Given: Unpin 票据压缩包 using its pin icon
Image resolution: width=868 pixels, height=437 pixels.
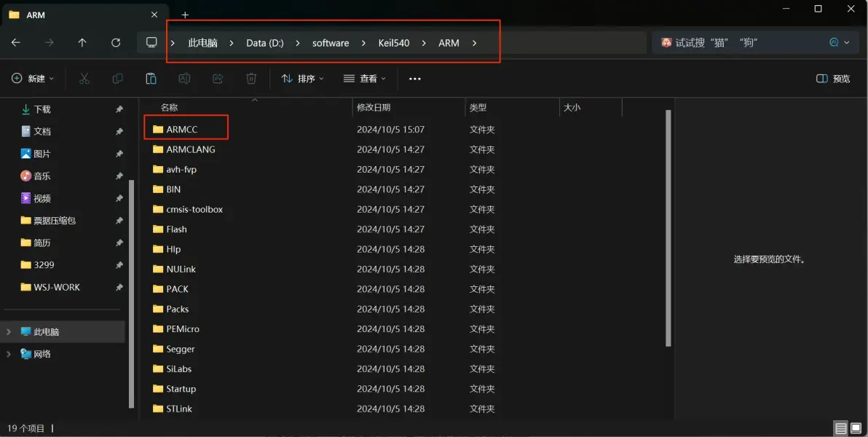Looking at the screenshot, I should [x=119, y=221].
